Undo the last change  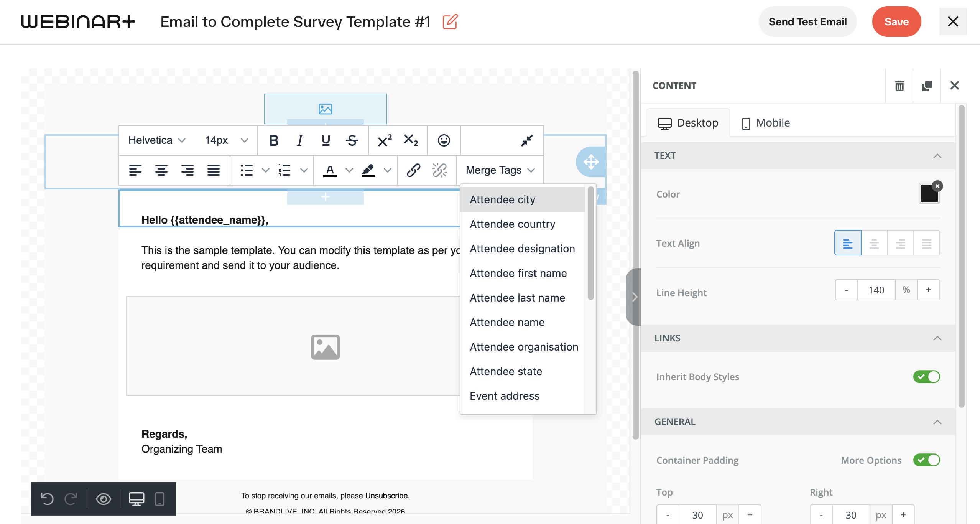47,499
